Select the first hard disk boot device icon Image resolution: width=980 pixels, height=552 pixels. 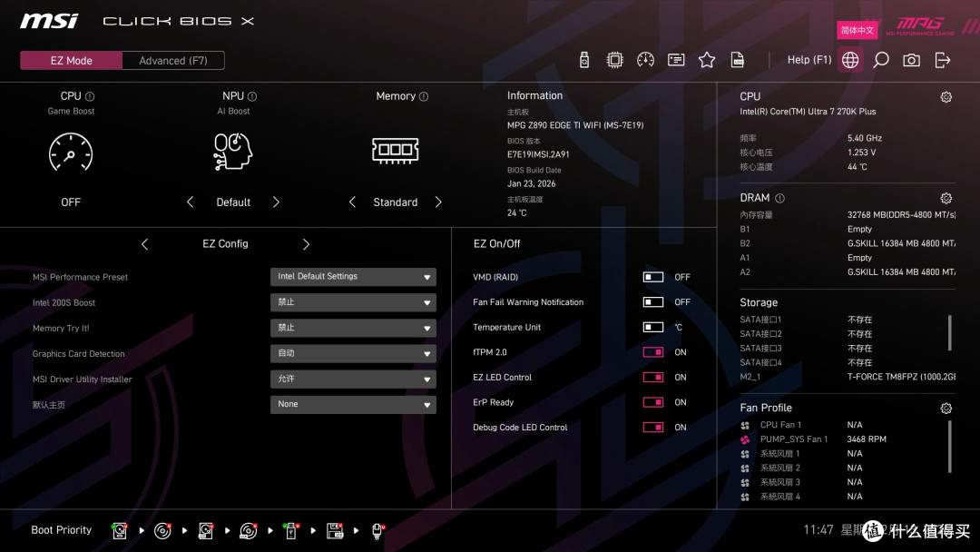click(x=120, y=531)
